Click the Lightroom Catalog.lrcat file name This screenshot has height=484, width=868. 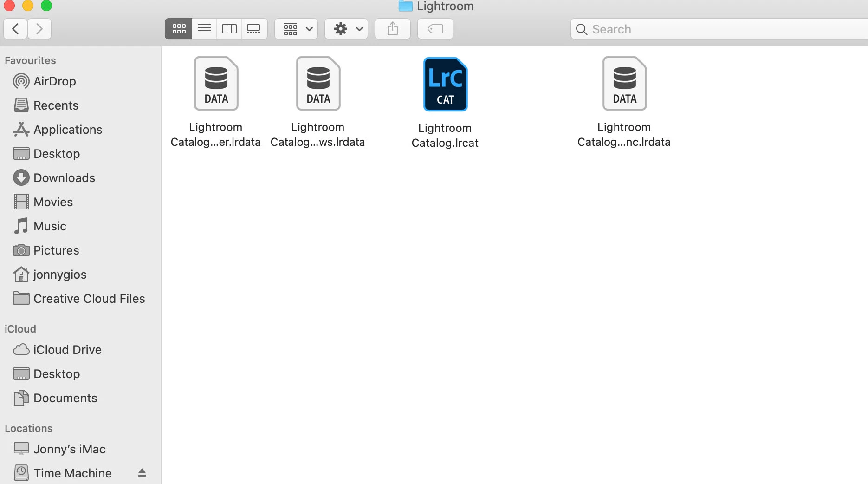coord(445,135)
